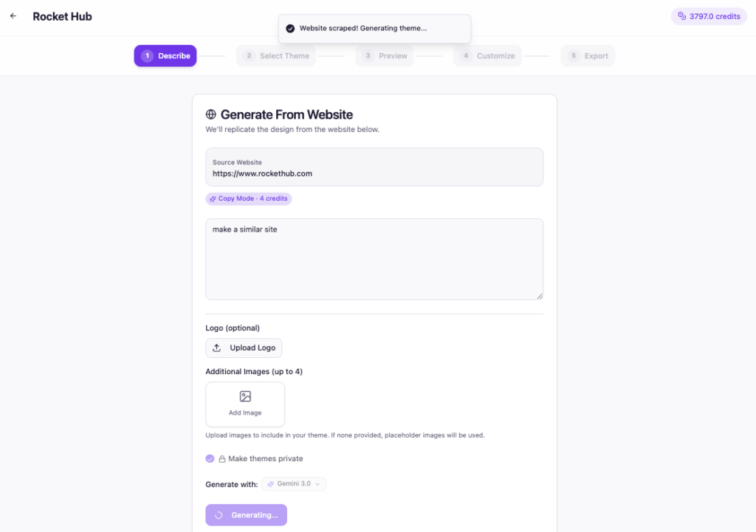Click the globe icon beside Generate From Website
The height and width of the screenshot is (532, 756).
(211, 114)
